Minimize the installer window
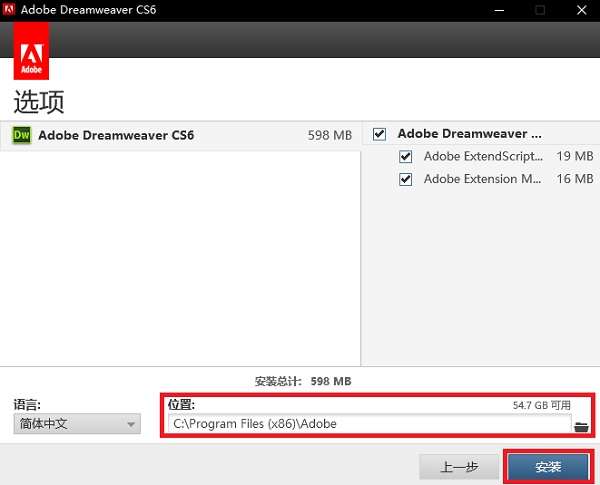 pos(499,10)
